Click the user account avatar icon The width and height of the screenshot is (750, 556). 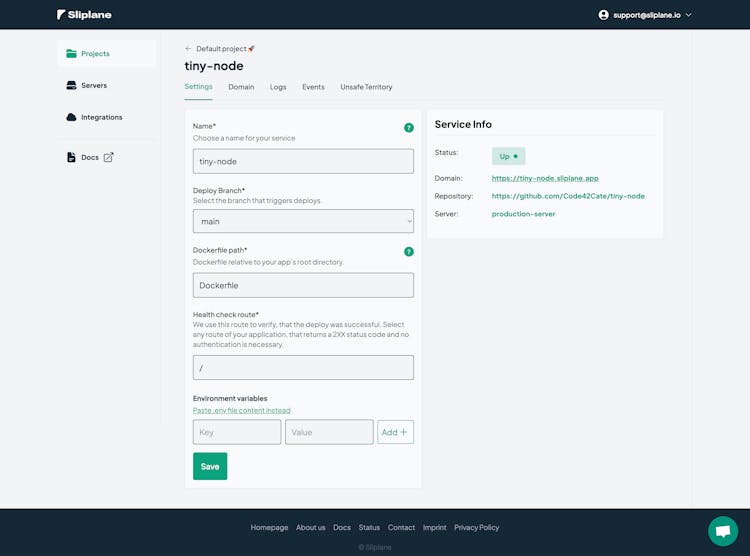coord(603,15)
